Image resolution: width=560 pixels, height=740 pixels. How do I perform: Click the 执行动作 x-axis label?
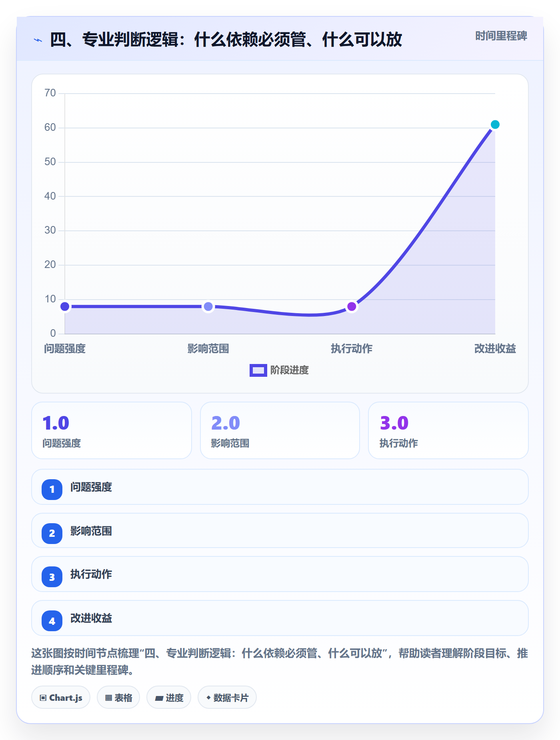[352, 349]
